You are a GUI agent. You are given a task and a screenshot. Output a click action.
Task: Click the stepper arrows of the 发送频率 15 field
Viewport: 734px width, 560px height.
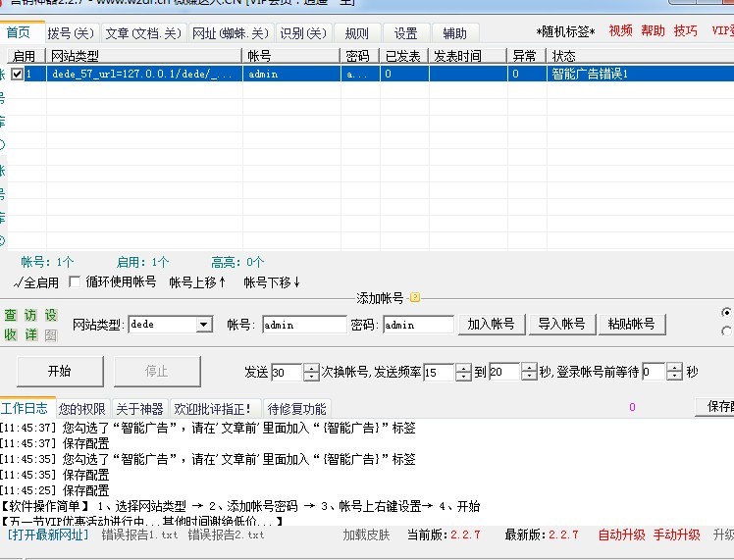[462, 373]
